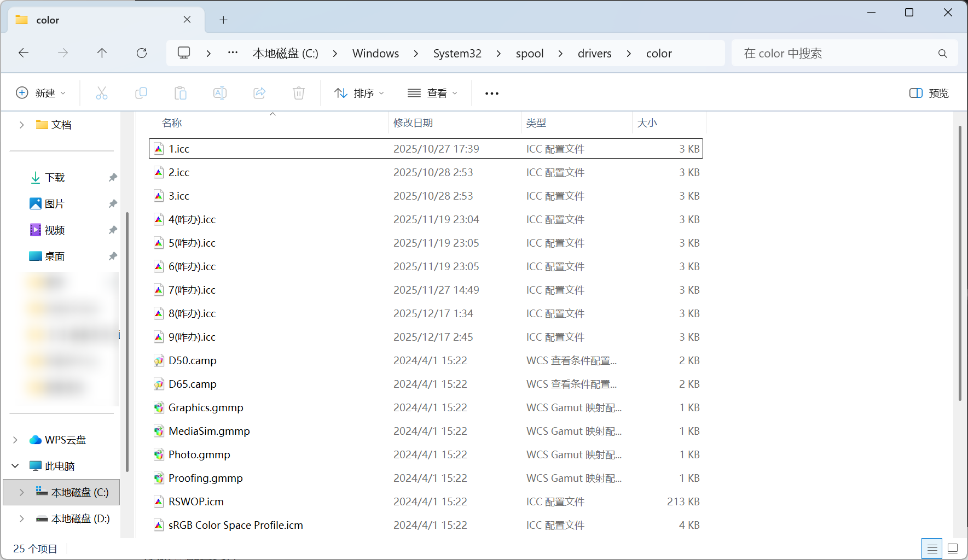This screenshot has height=560, width=968.
Task: Select the sRGB Color Space Profile.icm file
Action: [x=235, y=525]
